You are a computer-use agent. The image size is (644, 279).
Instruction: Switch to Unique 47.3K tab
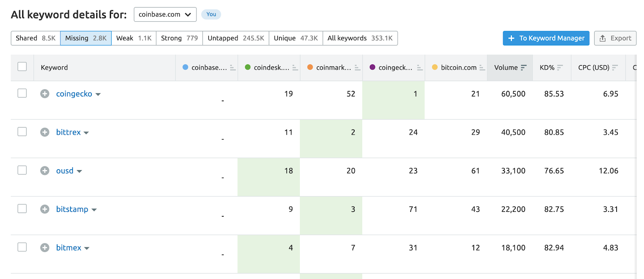pos(296,38)
